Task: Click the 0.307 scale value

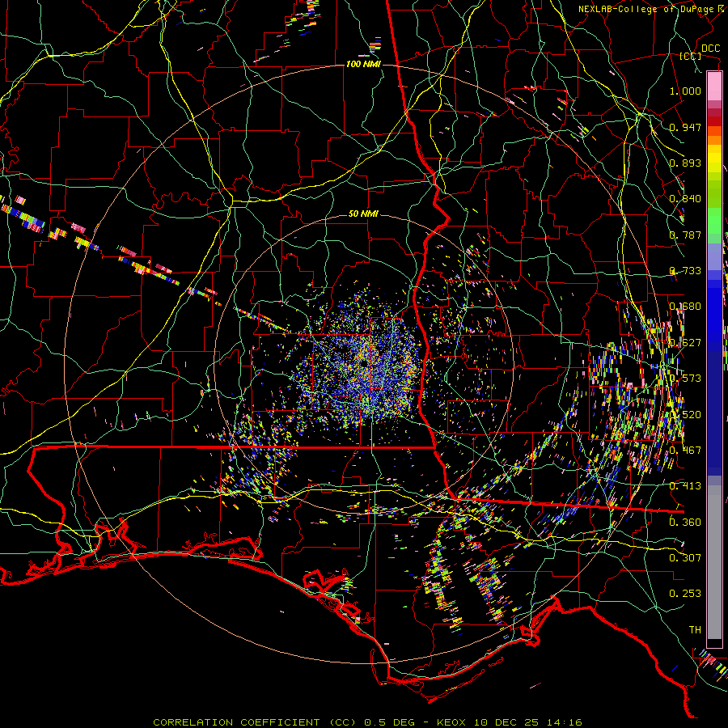Action: 685,557
